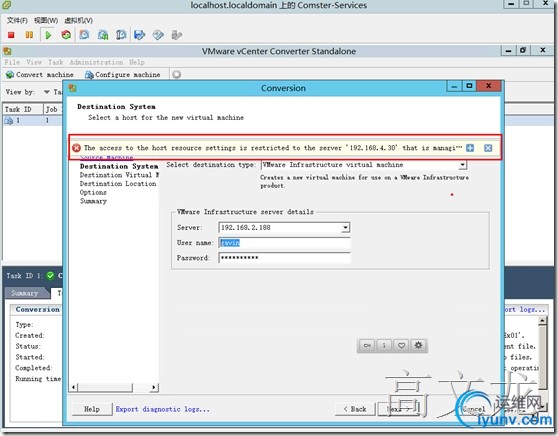The height and width of the screenshot is (436, 558).
Task: Click the task row 1 icon in the task list
Action: 9,121
